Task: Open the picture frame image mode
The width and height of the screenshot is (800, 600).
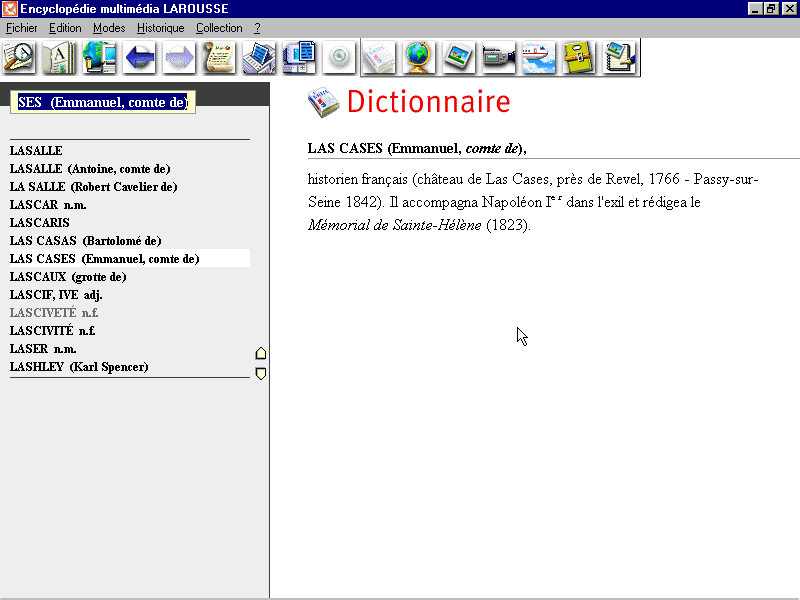Action: (x=459, y=57)
